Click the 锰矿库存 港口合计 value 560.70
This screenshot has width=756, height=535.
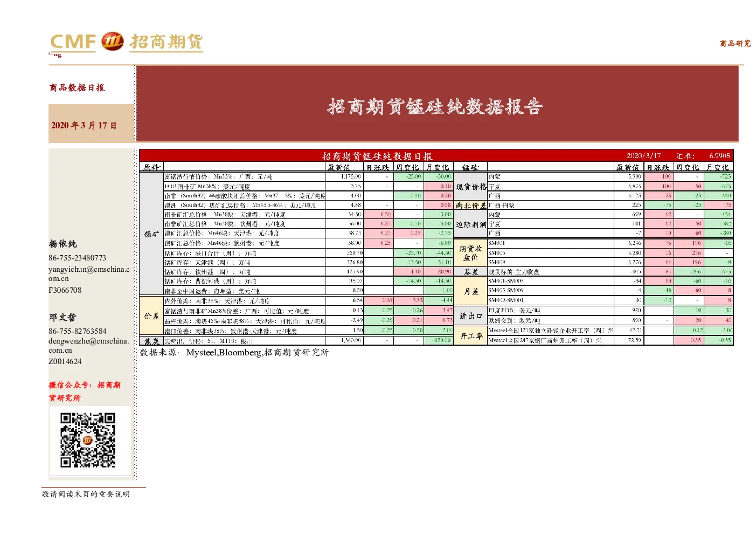click(x=355, y=253)
